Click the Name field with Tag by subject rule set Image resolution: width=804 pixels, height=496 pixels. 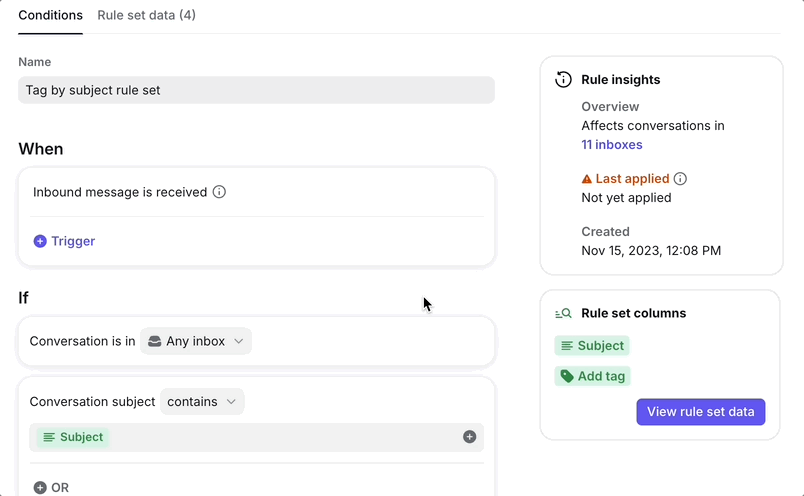tap(256, 90)
